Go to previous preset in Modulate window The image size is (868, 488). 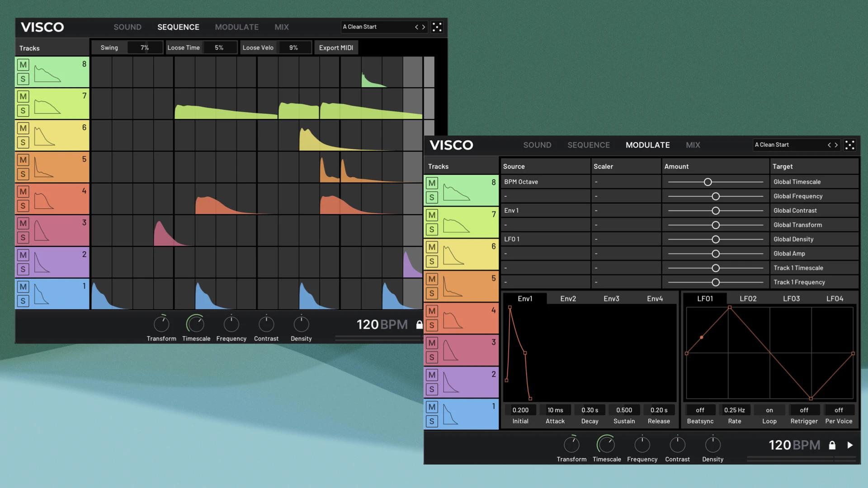click(x=829, y=145)
